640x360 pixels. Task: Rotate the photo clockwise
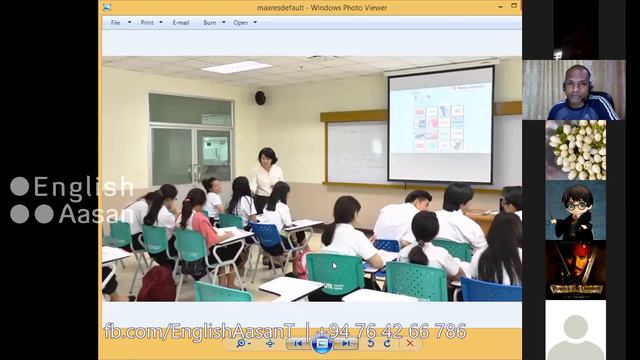[x=387, y=344]
